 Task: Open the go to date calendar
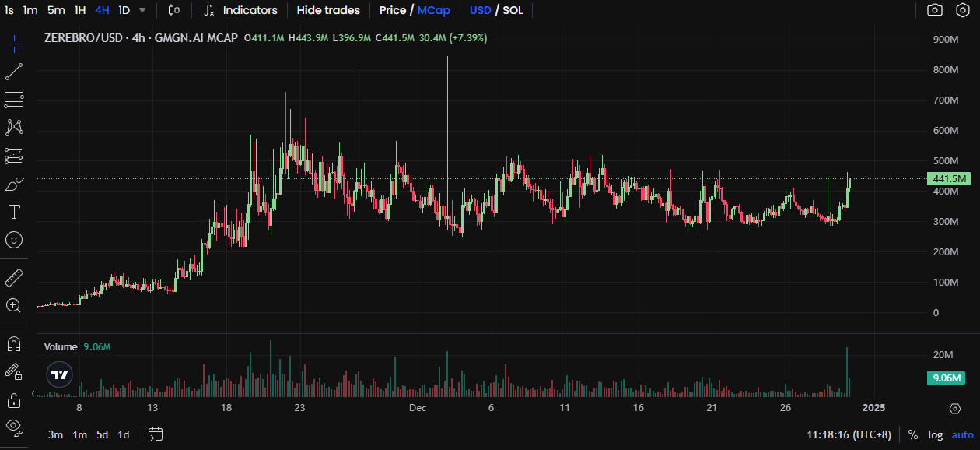(155, 434)
